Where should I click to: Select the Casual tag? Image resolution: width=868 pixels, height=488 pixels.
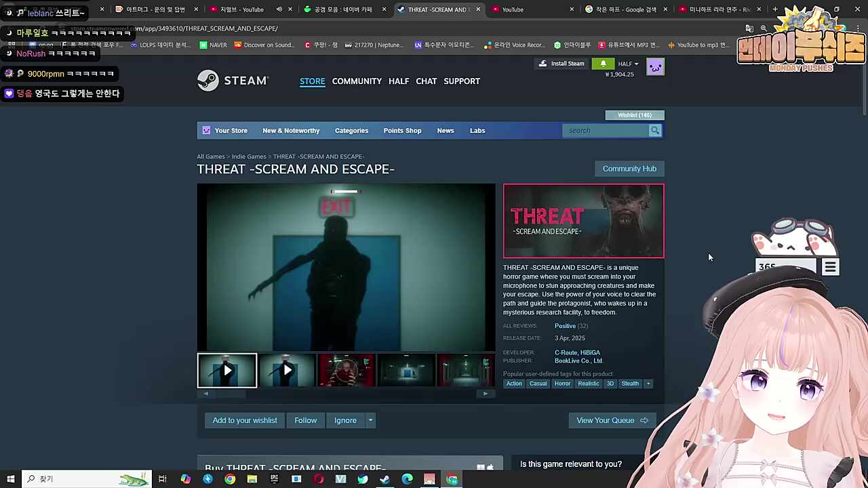538,384
